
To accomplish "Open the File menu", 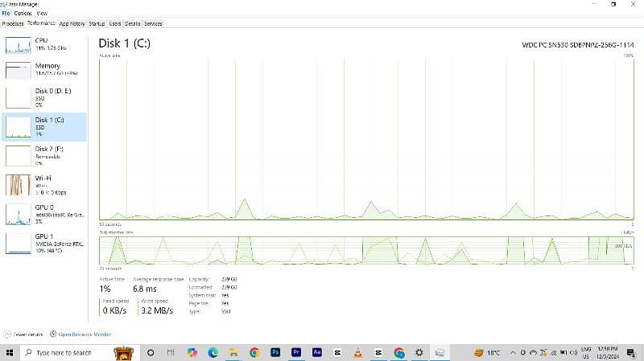I will 6,14.
